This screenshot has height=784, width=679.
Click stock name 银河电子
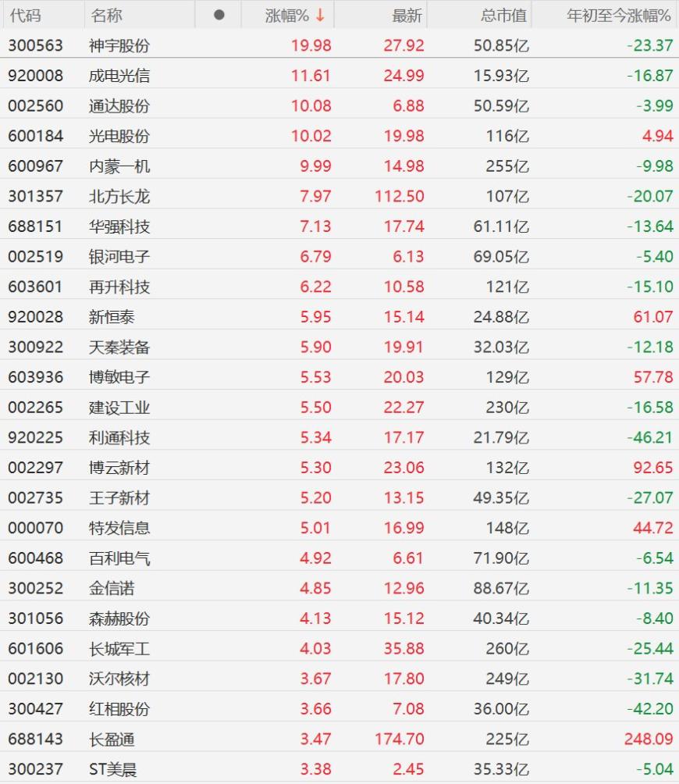(119, 256)
